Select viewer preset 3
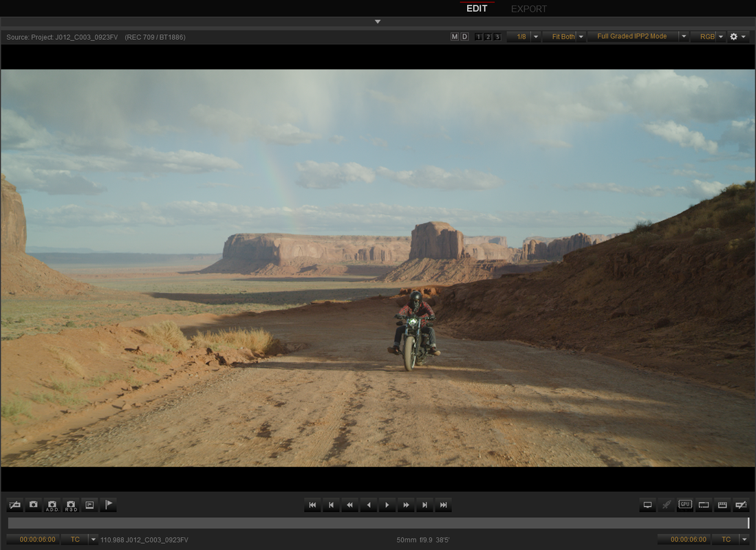Image resolution: width=756 pixels, height=550 pixels. pyautogui.click(x=497, y=36)
